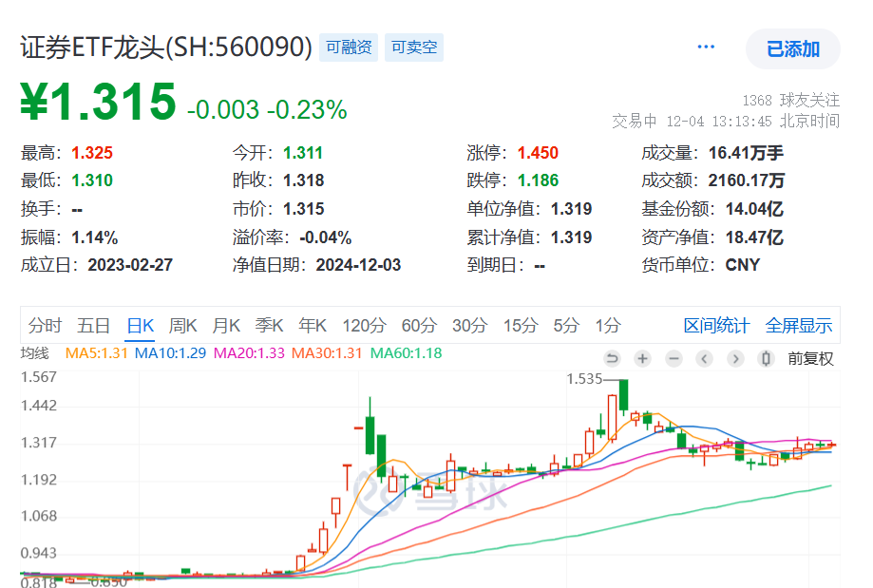Click the trading time 12-04 13:13:45

pyautogui.click(x=719, y=122)
